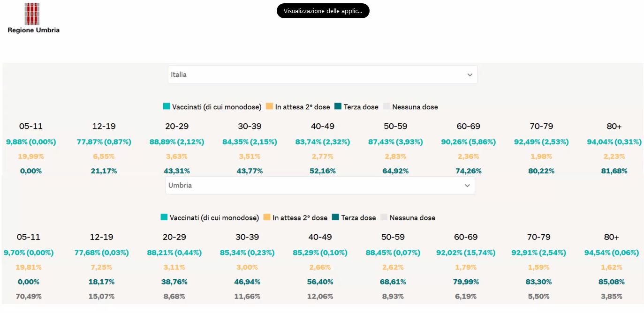644x313 pixels.
Task: Click Vaccinati legend swatch in Umbria chart
Action: coord(164,217)
